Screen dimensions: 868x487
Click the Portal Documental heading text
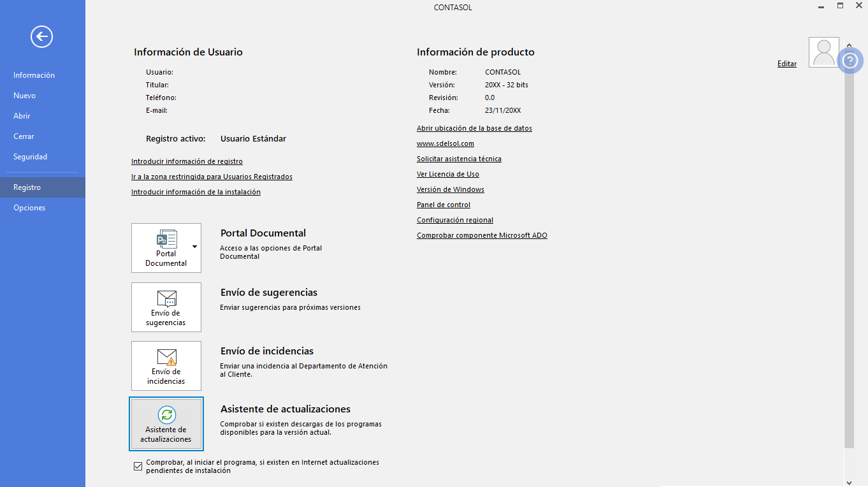click(x=263, y=233)
